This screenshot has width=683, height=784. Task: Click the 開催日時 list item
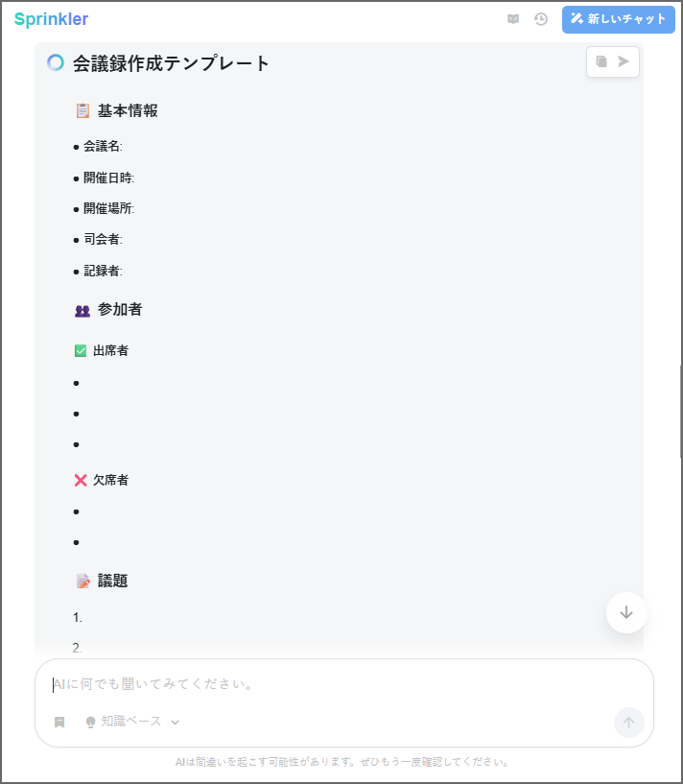tap(108, 178)
